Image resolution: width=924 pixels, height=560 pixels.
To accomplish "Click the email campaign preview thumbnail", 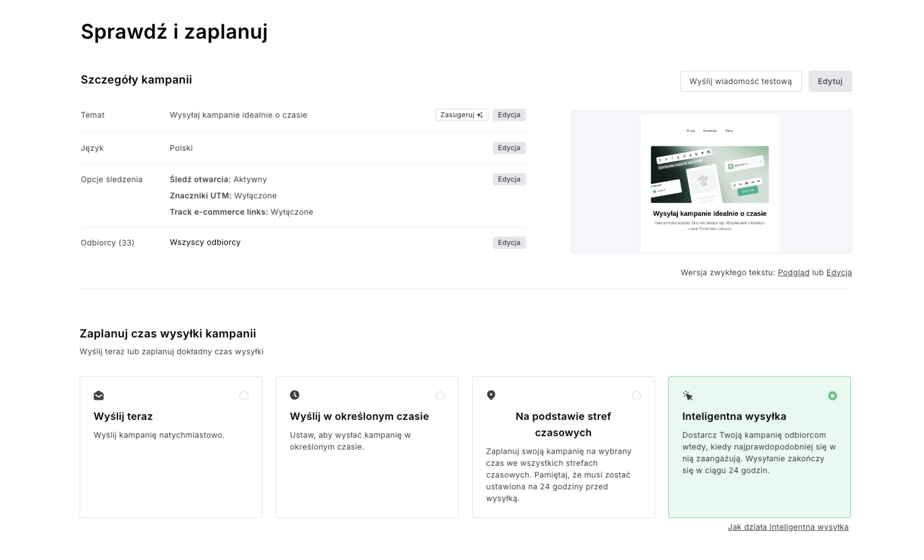I will pyautogui.click(x=710, y=182).
